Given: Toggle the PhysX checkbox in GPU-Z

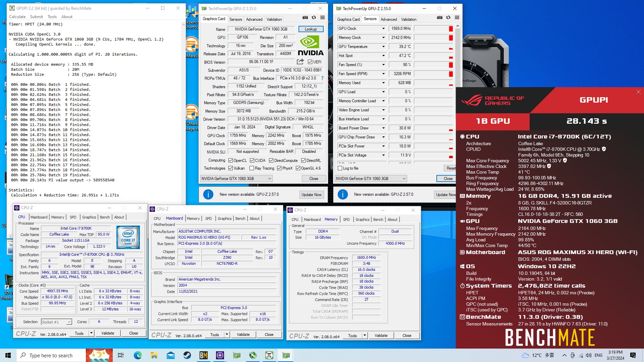Looking at the screenshot, I should (279, 168).
